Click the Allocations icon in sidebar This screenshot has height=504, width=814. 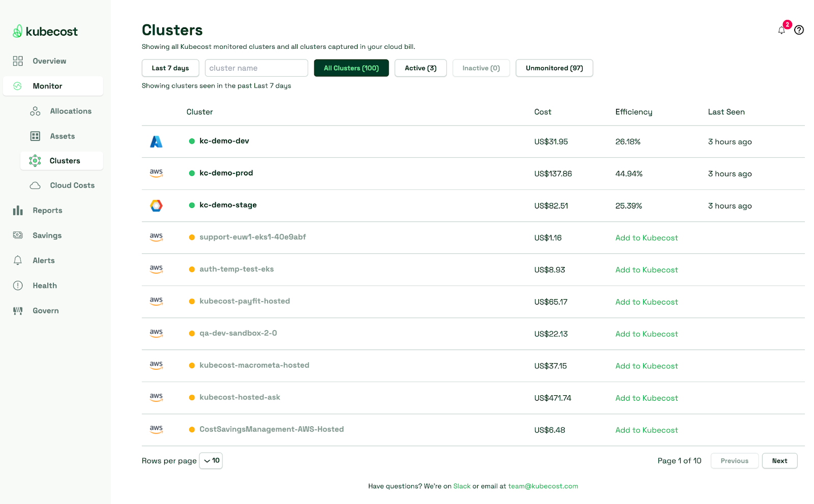pyautogui.click(x=35, y=111)
